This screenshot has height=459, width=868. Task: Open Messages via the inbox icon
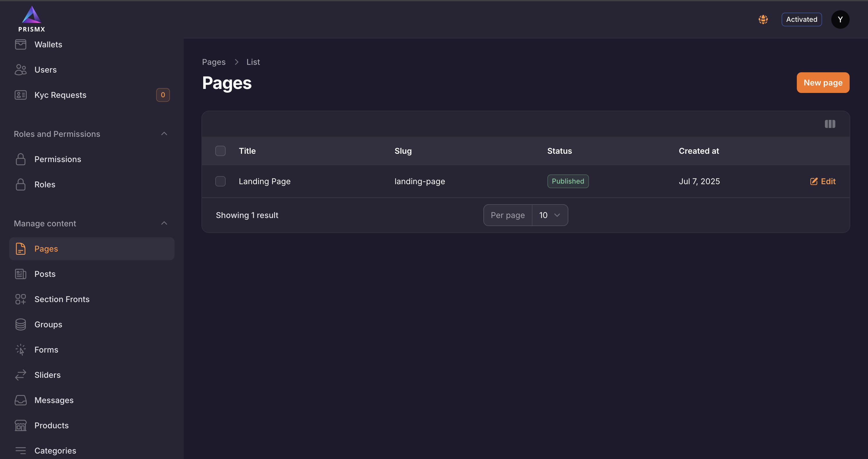point(21,400)
